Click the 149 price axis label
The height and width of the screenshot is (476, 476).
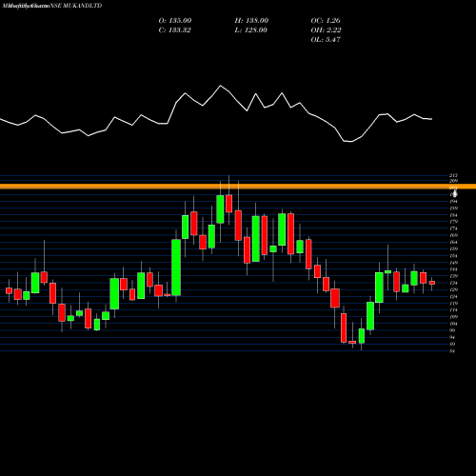453,263
